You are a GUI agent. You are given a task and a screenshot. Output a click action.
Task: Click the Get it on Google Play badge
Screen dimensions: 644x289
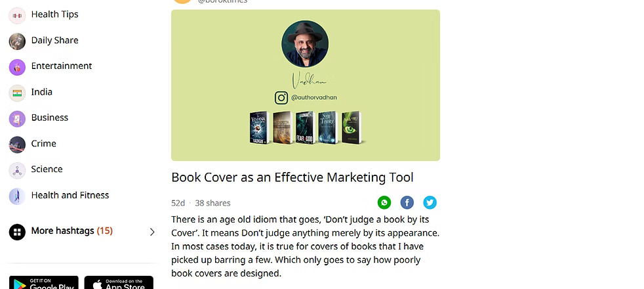(44, 283)
